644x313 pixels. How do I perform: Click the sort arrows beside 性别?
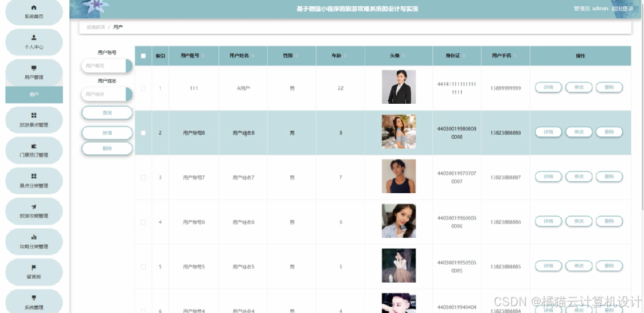(x=296, y=56)
